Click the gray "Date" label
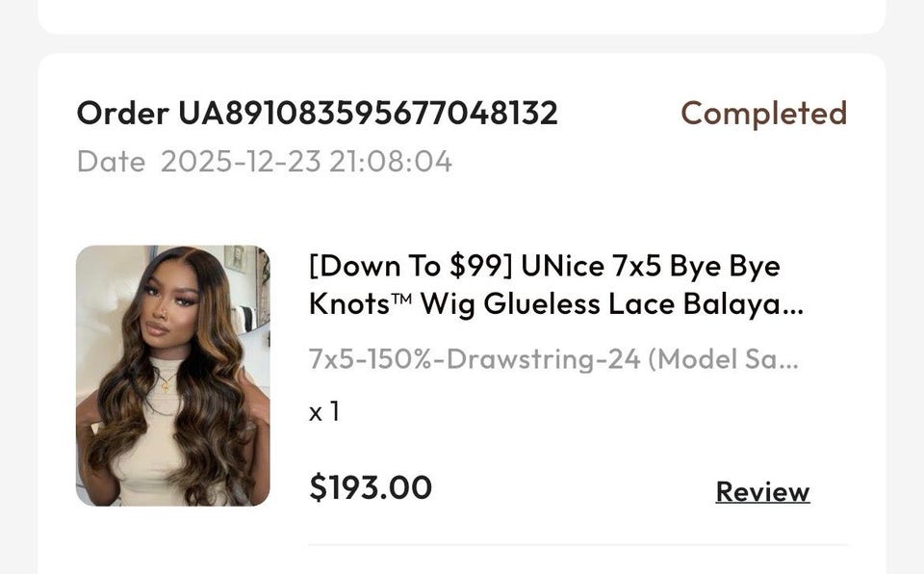The height and width of the screenshot is (574, 924). pyautogui.click(x=111, y=161)
